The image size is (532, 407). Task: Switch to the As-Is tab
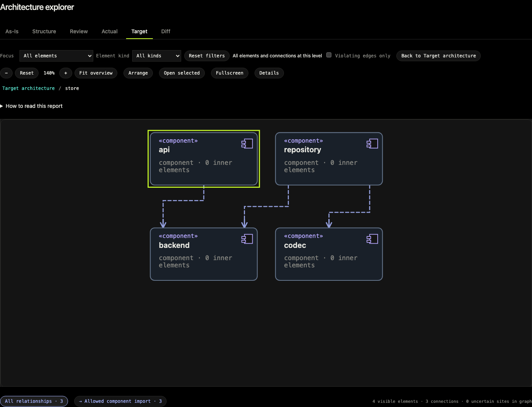[12, 31]
